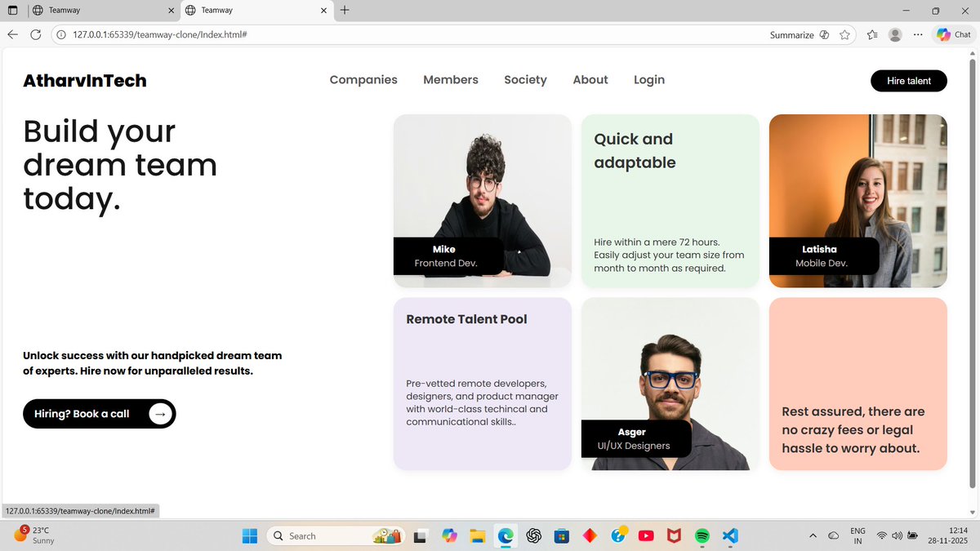Open ChatGPT from the taskbar

pos(533,535)
